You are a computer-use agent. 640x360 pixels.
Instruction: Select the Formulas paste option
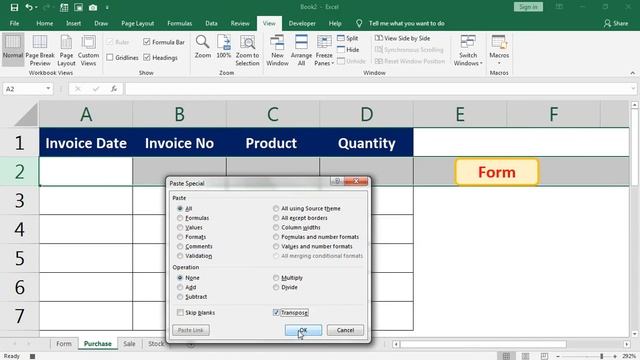coord(180,218)
